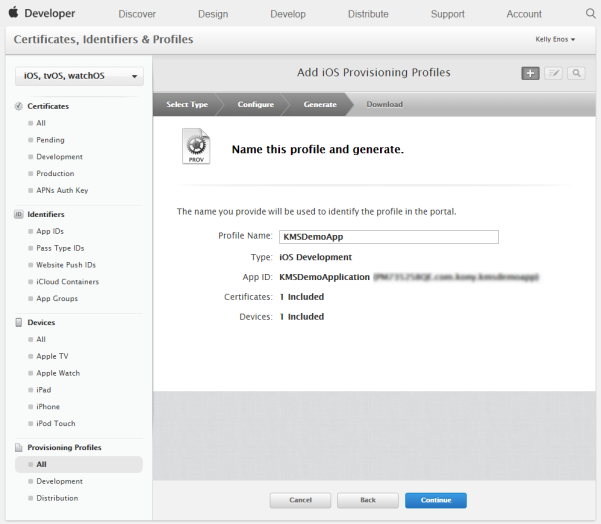Viewport: 601px width, 524px height.
Task: Click the Provisioning Profiles document icon
Action: 18,447
